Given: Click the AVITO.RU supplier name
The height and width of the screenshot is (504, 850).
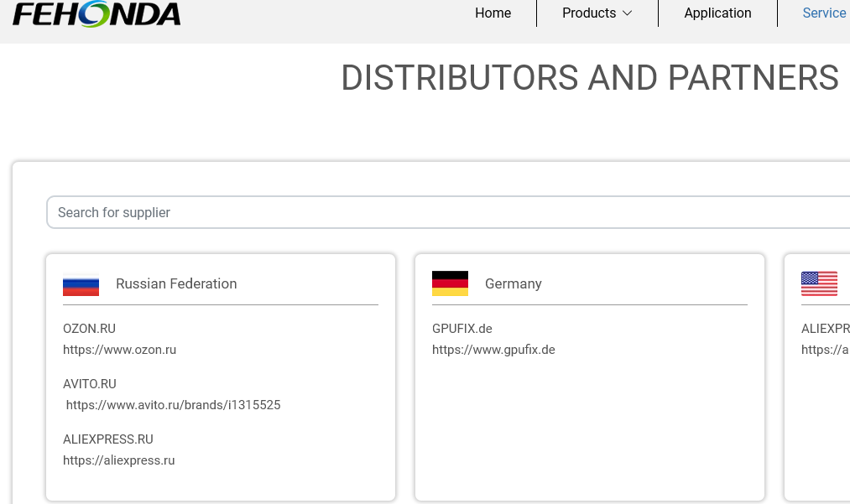Looking at the screenshot, I should pos(90,384).
